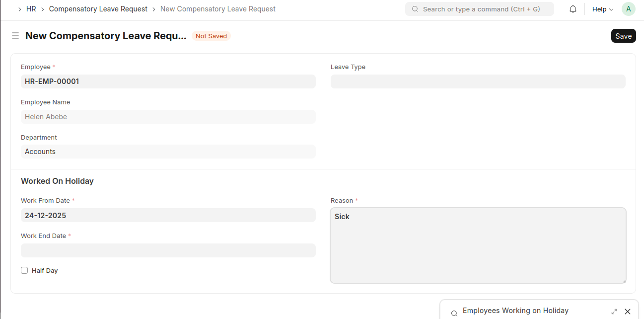Viewport: 644px width, 319px height.
Task: Open the Leave Type dropdown field
Action: click(478, 81)
